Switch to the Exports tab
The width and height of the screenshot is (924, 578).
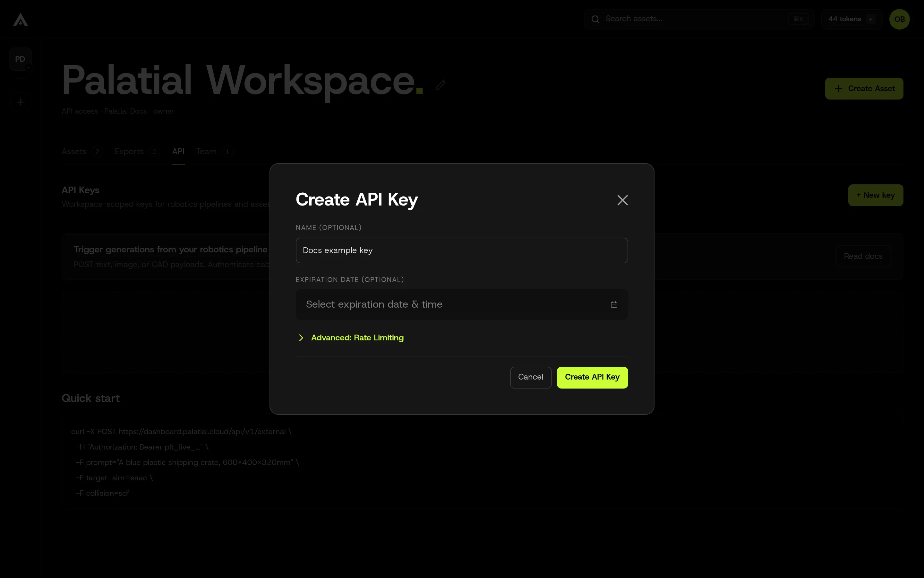[137, 152]
